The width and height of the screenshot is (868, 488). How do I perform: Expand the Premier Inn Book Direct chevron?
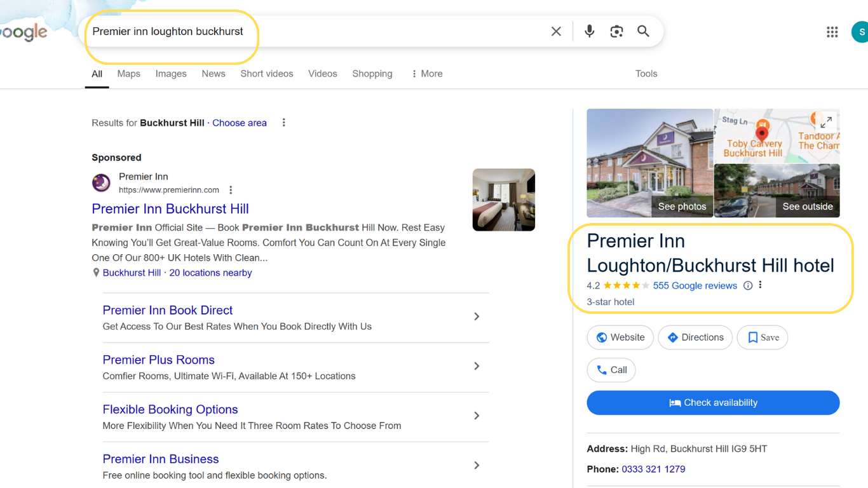(477, 316)
